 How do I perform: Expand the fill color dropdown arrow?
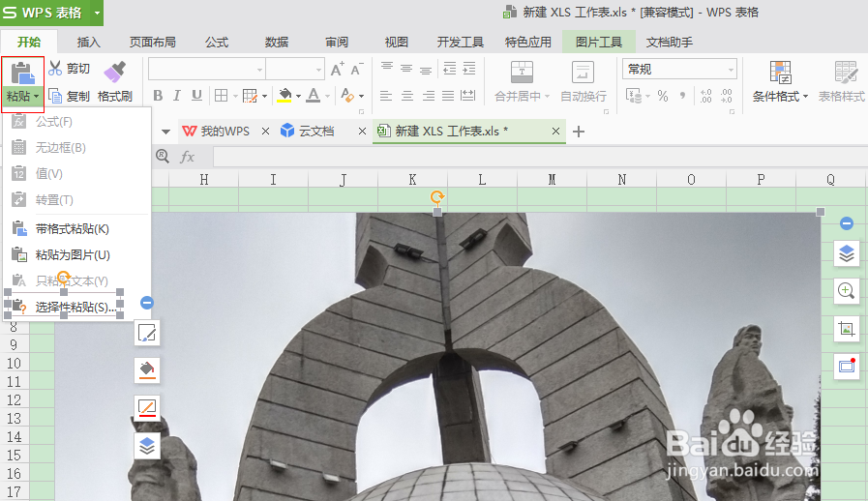click(298, 97)
